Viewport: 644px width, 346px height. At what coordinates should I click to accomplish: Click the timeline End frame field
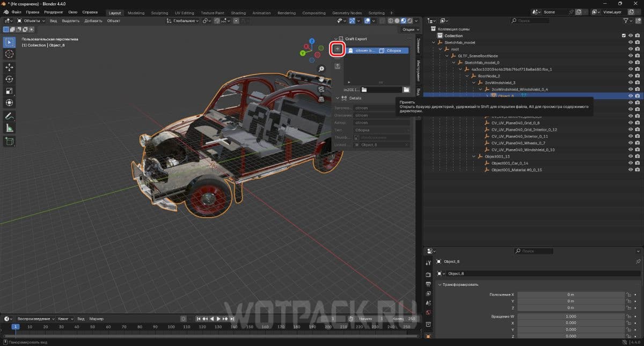coord(405,319)
